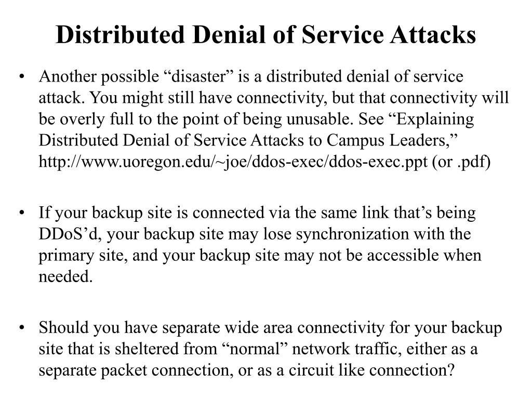Click the phrase "Campus Leaders" in first bullet
The height and width of the screenshot is (399, 532).
(x=392, y=141)
